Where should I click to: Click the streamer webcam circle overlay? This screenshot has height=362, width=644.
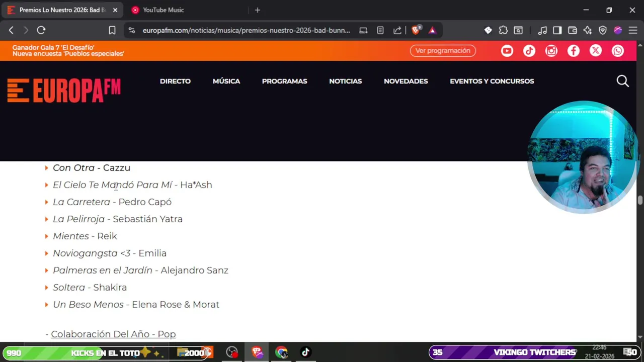(583, 157)
